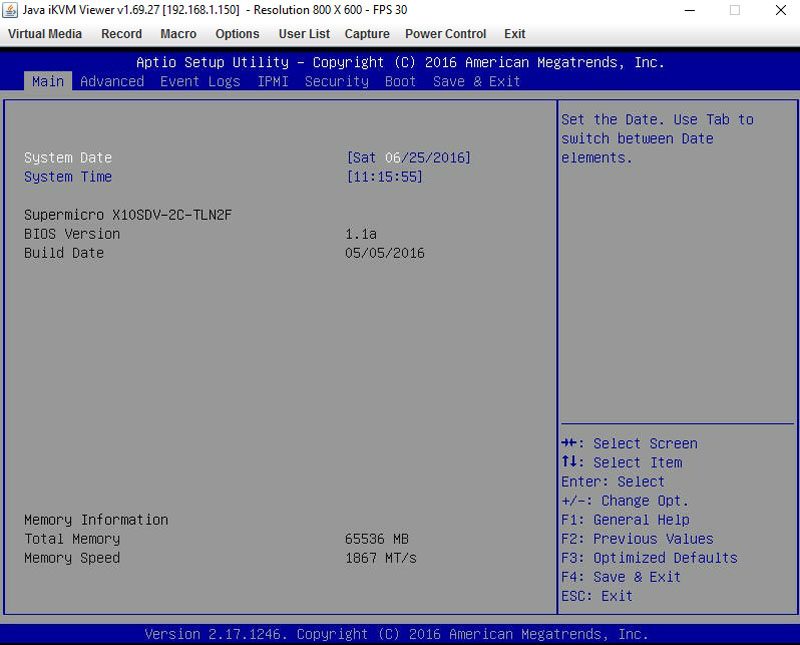Click the Supermicro X10SDV-2C-TLN2F model text
The height and width of the screenshot is (645, 800).
(128, 215)
